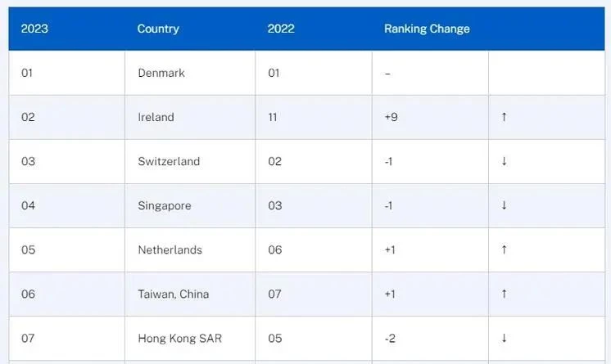The image size is (611, 364).
Task: Click the up arrow in Ireland row
Action: (x=504, y=117)
